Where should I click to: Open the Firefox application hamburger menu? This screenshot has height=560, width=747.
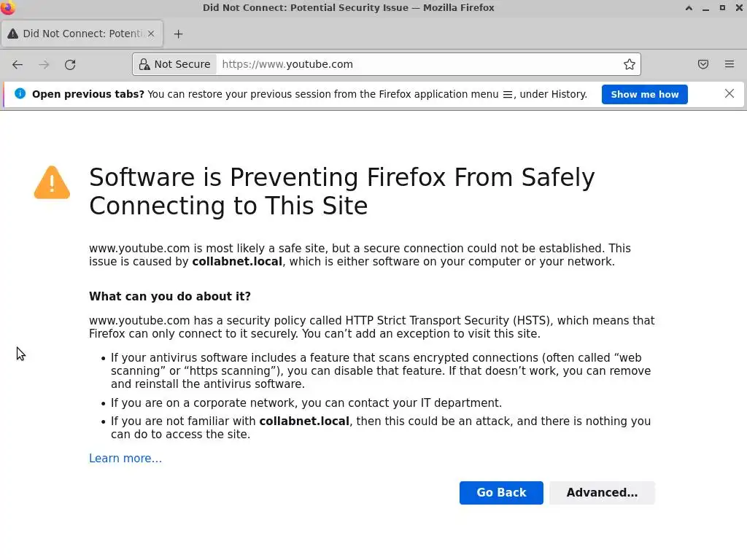click(x=729, y=64)
